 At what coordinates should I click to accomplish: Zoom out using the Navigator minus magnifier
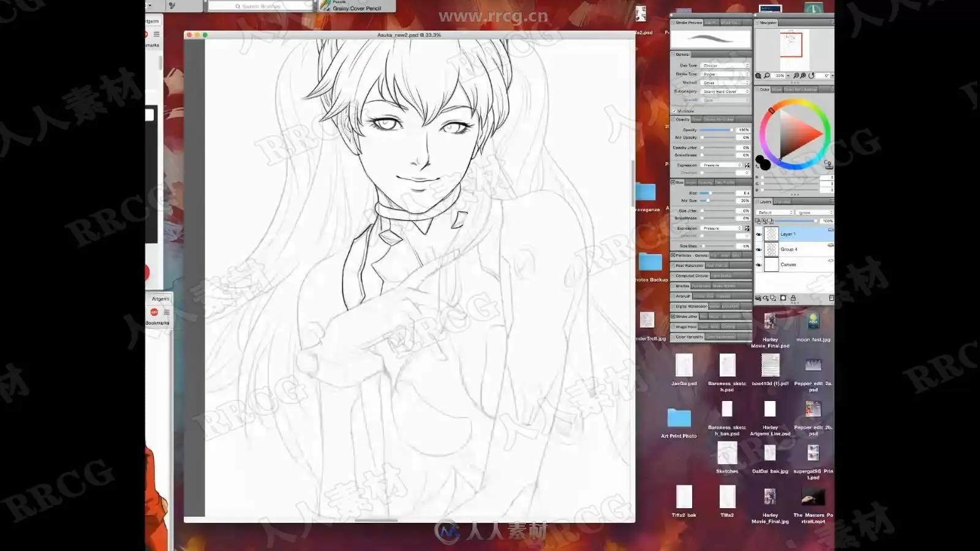(x=796, y=76)
